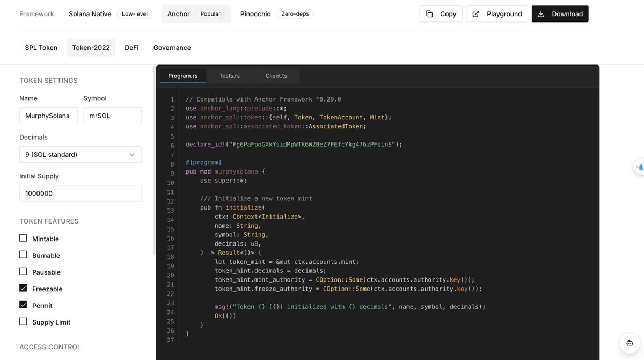
Task: Click the 'pub mod murphysolana' code line
Action: coord(225,171)
